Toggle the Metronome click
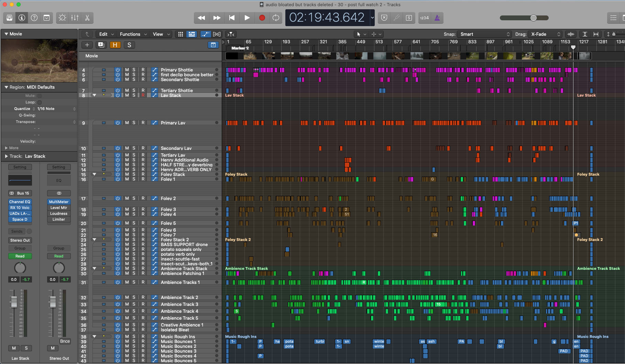 point(437,18)
